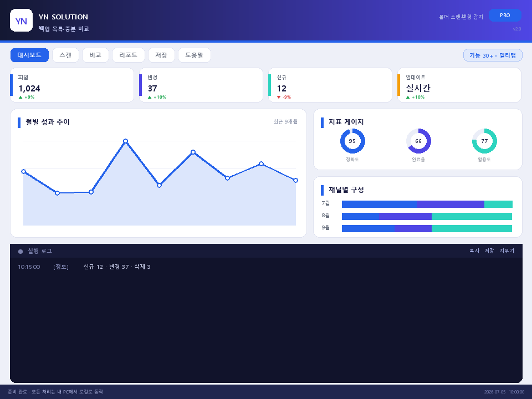Click the 활용도 77 gauge ring

click(484, 141)
